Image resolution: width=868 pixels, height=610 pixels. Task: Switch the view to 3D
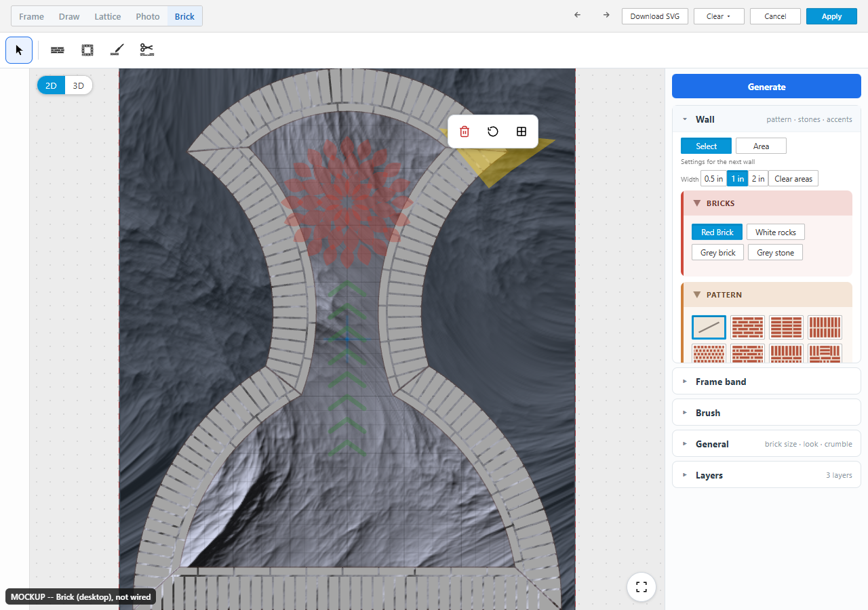pyautogui.click(x=79, y=85)
